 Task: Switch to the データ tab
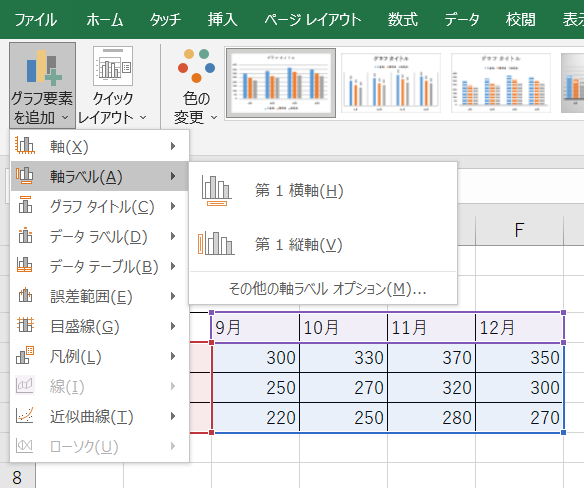tap(461, 19)
